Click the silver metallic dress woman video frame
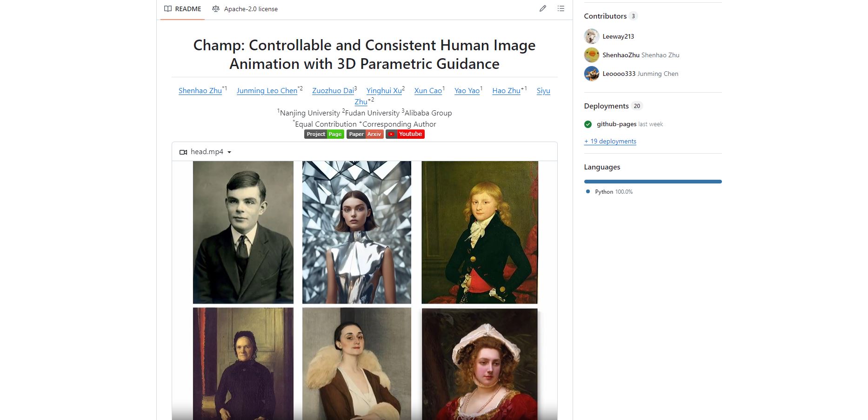 click(x=357, y=232)
